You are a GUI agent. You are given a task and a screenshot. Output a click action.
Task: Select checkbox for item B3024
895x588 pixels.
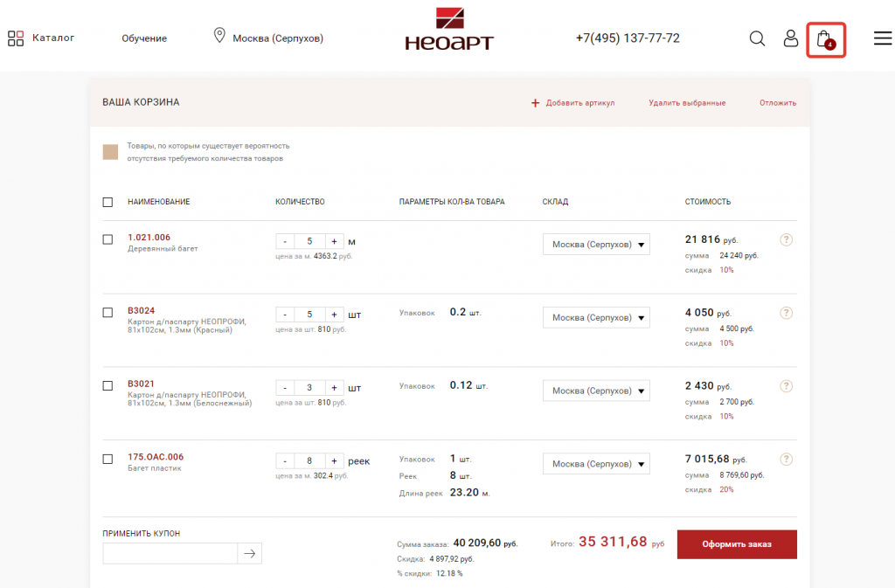(108, 313)
